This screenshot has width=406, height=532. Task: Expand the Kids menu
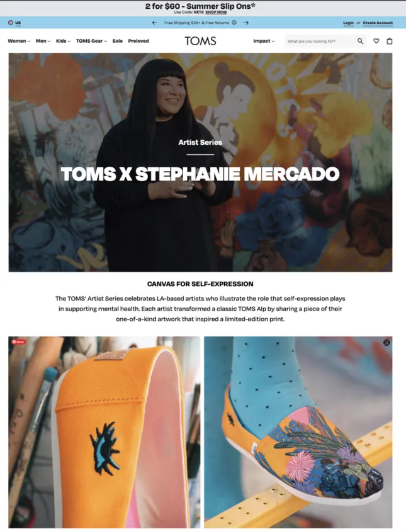(63, 41)
